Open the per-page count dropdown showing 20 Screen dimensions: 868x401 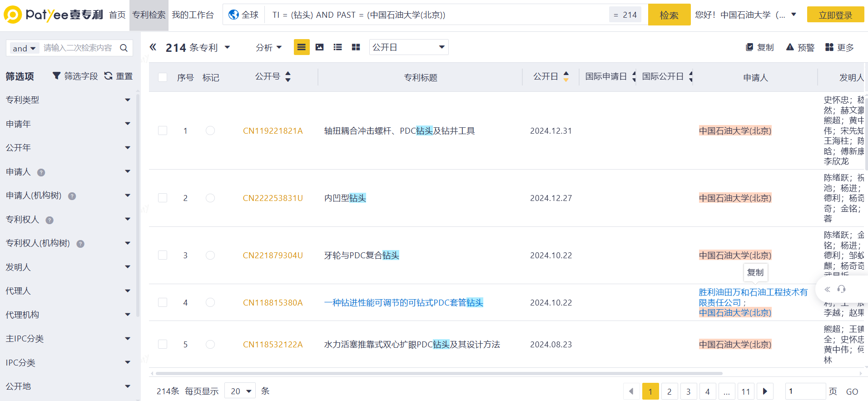(240, 391)
